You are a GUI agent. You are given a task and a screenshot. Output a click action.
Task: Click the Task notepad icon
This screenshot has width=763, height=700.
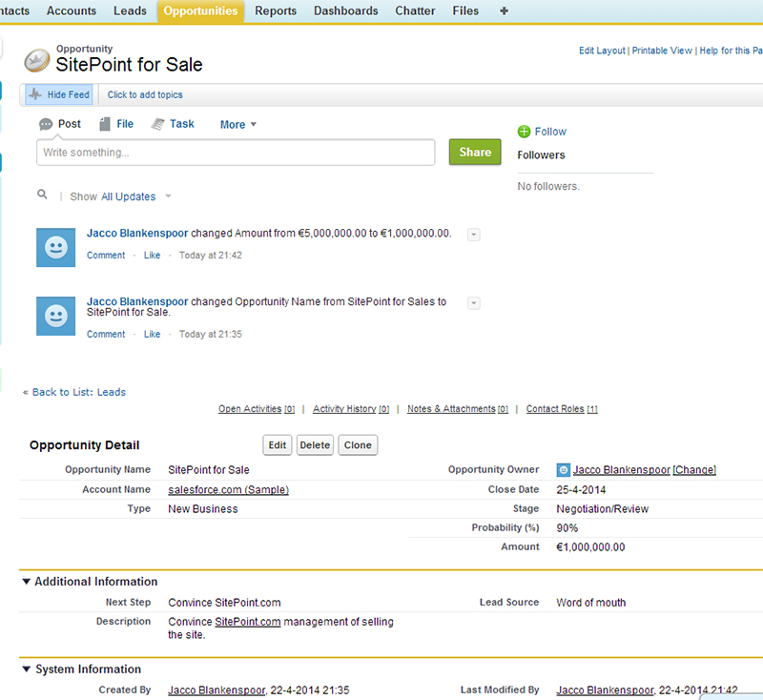click(158, 124)
